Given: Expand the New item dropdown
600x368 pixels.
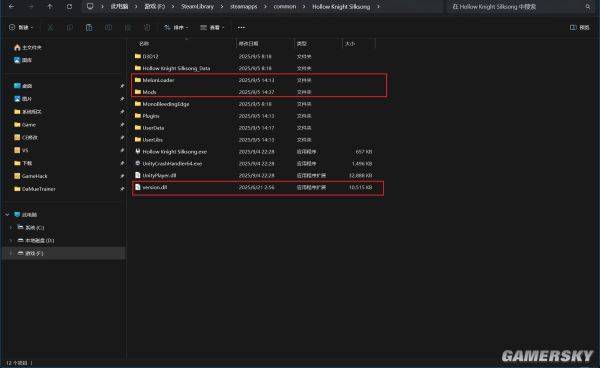Looking at the screenshot, I should tap(21, 28).
